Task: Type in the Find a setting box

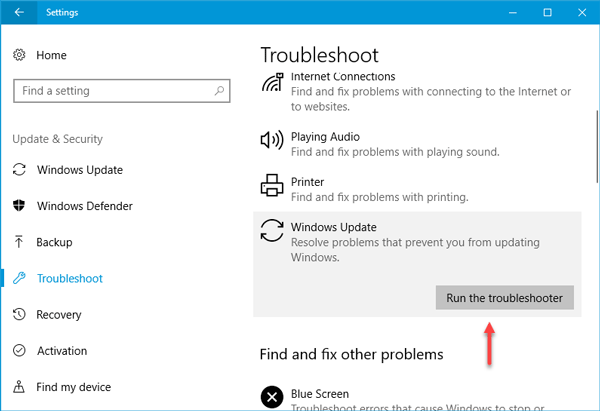Action: point(110,91)
